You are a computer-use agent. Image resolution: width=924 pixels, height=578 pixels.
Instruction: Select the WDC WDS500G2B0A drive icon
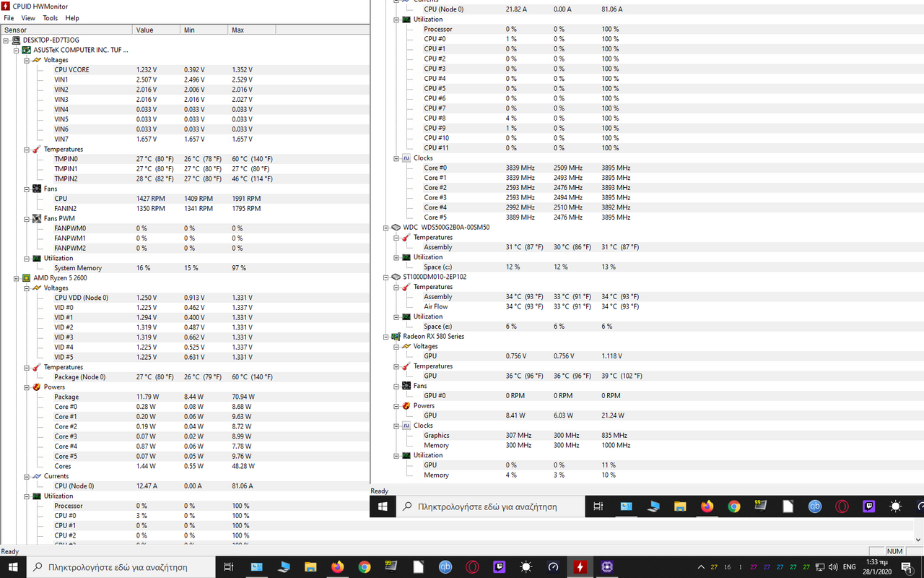[x=396, y=228]
